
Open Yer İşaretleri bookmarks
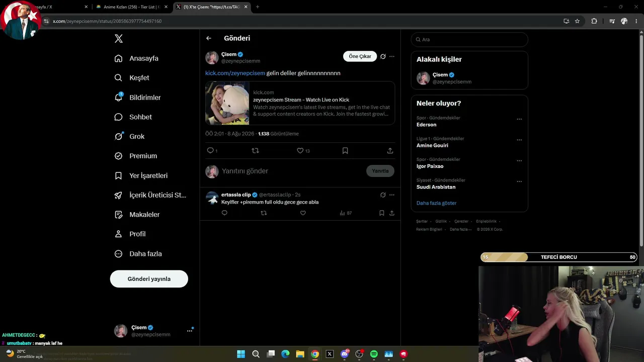click(x=141, y=175)
